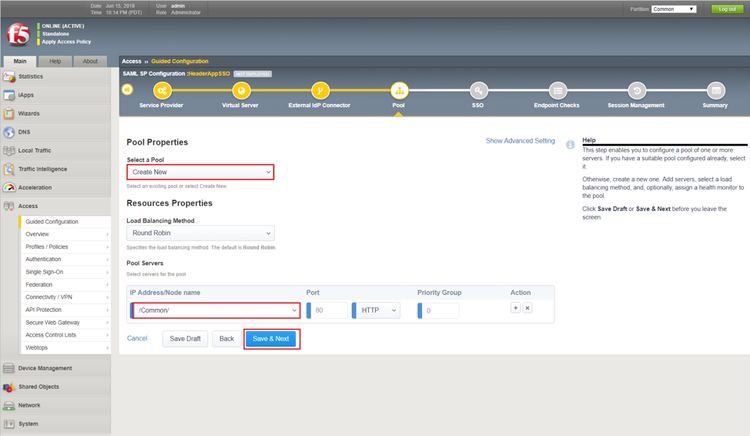Switch to the Help tab

coord(56,61)
